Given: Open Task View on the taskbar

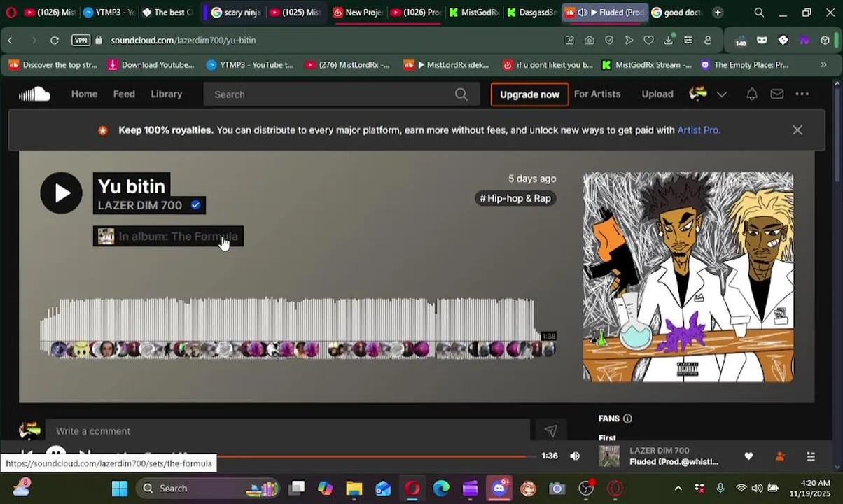Looking at the screenshot, I should (297, 489).
